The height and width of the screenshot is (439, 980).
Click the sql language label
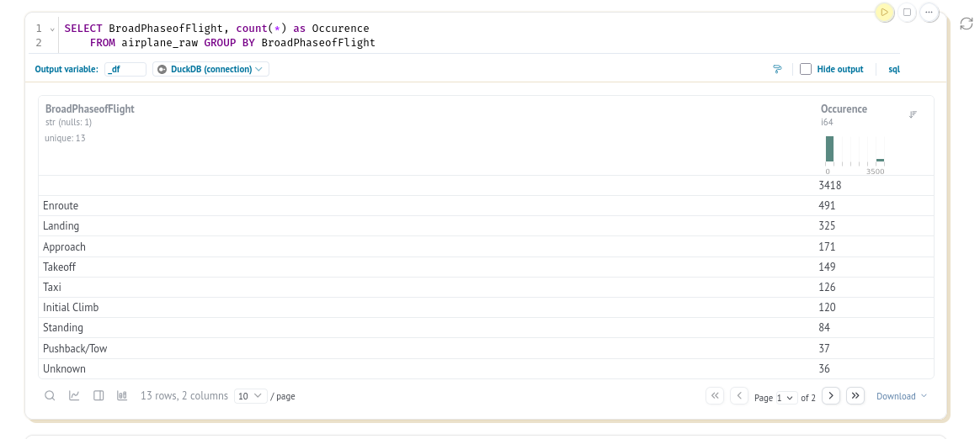tap(894, 69)
